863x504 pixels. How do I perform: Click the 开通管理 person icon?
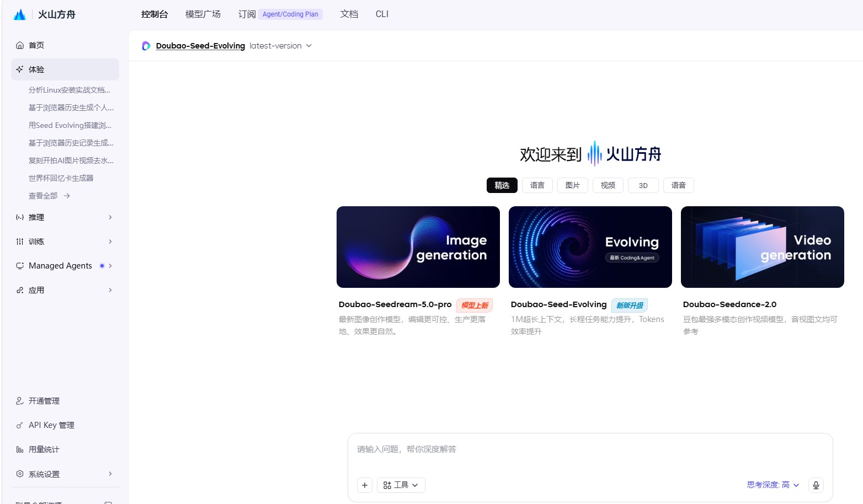tap(20, 401)
